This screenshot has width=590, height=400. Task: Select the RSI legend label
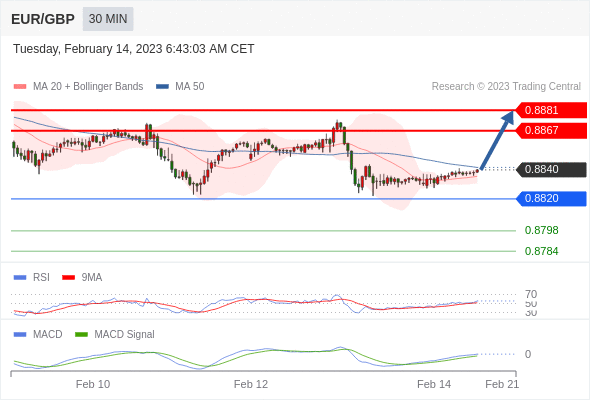pyautogui.click(x=41, y=278)
